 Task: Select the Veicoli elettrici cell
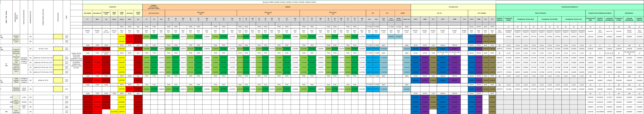point(24,89)
